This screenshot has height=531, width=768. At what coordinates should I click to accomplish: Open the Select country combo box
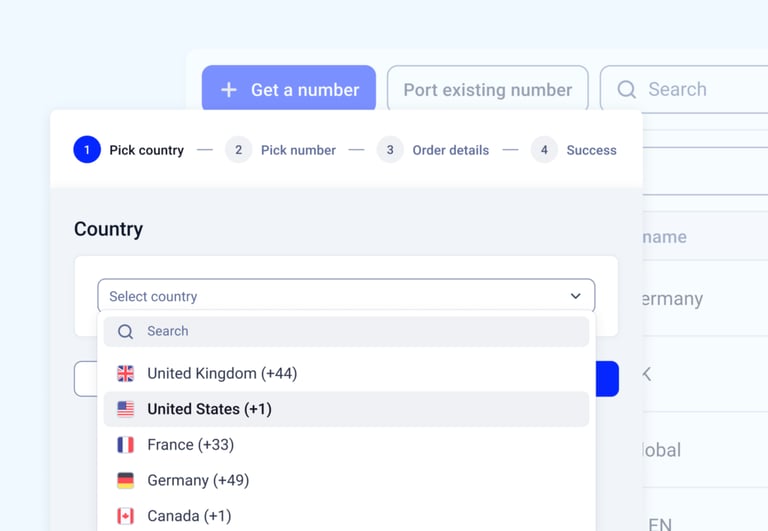[346, 295]
